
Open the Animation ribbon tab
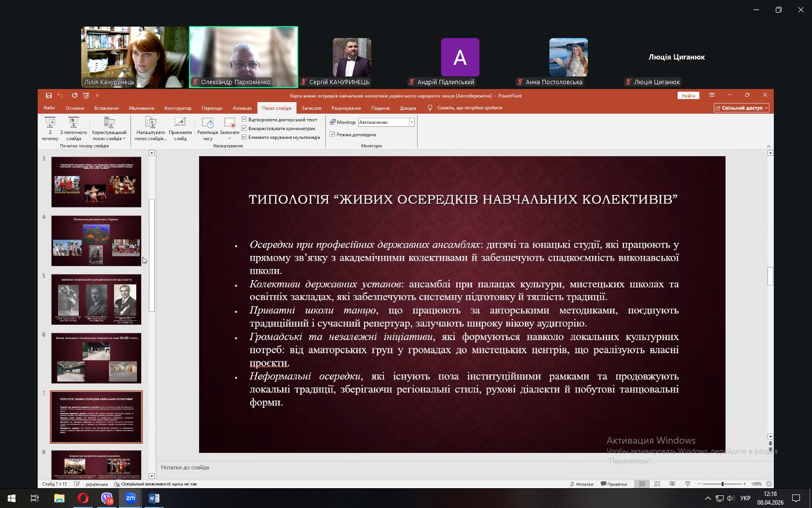point(242,108)
